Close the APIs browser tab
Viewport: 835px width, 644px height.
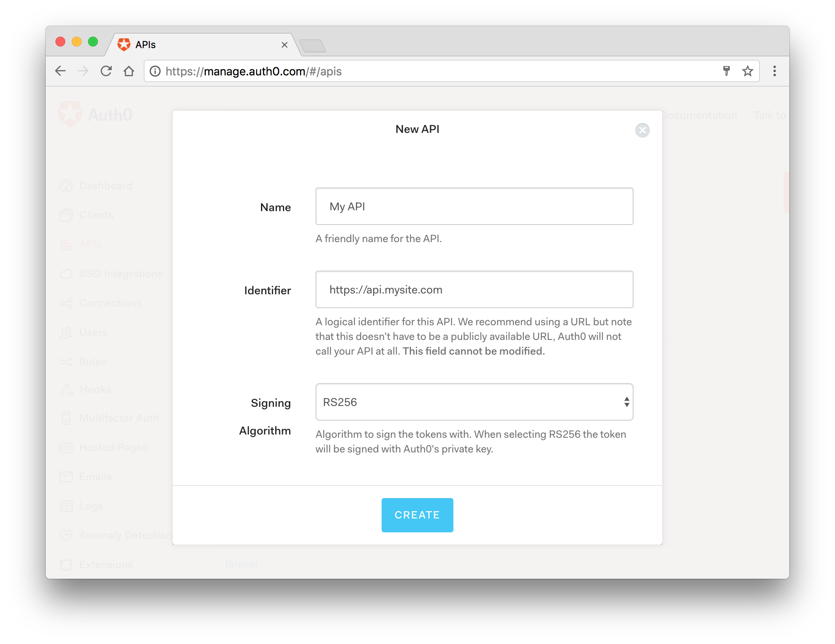285,45
